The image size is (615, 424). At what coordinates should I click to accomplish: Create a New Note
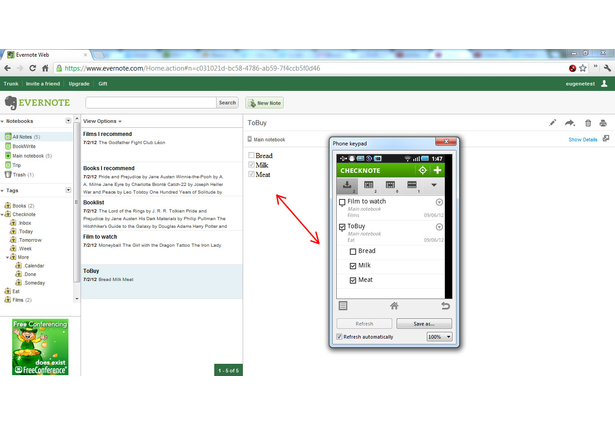point(265,103)
